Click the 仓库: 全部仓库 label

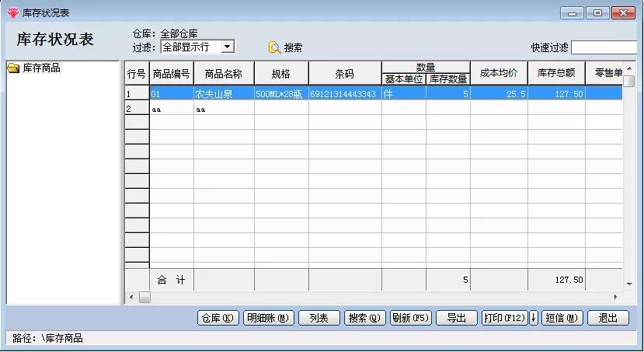[x=165, y=33]
